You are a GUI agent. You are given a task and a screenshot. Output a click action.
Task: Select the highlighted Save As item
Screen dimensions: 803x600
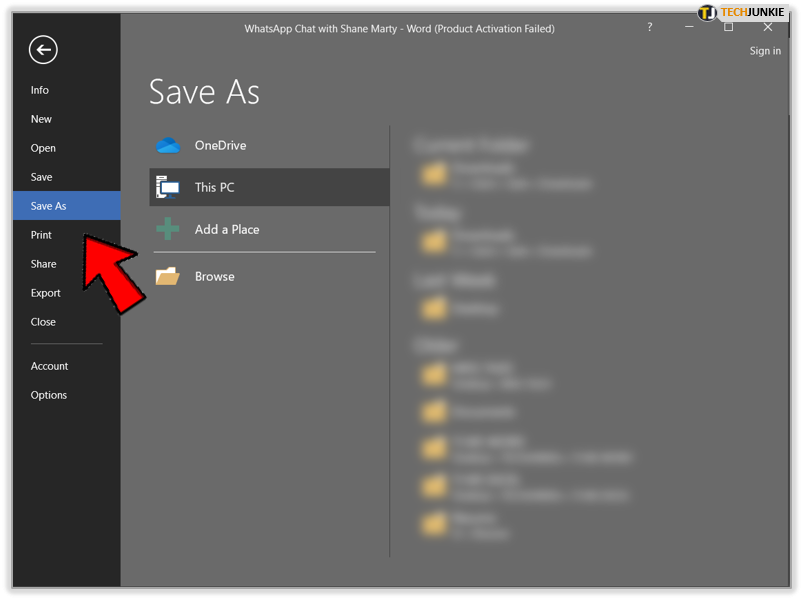tap(48, 206)
